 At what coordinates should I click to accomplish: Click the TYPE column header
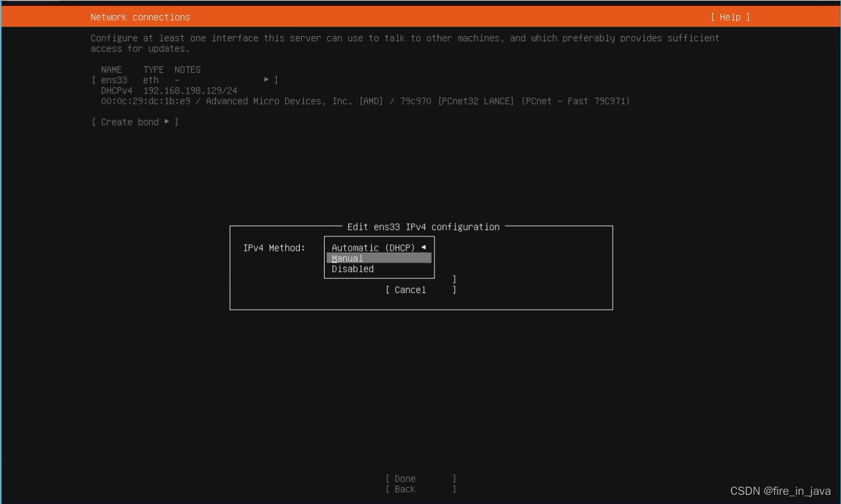click(x=154, y=69)
